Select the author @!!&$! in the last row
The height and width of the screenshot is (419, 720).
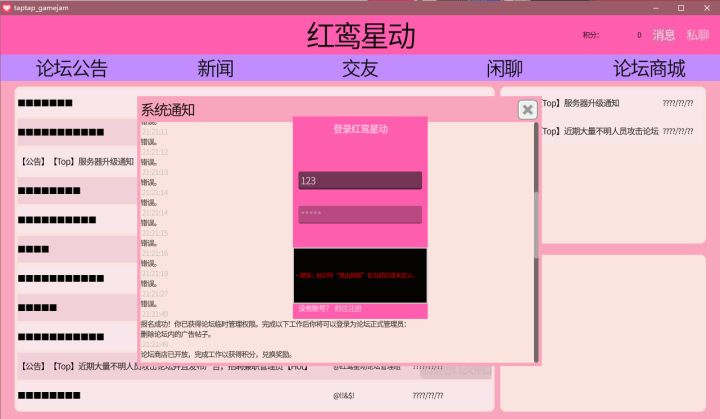pyautogui.click(x=343, y=396)
